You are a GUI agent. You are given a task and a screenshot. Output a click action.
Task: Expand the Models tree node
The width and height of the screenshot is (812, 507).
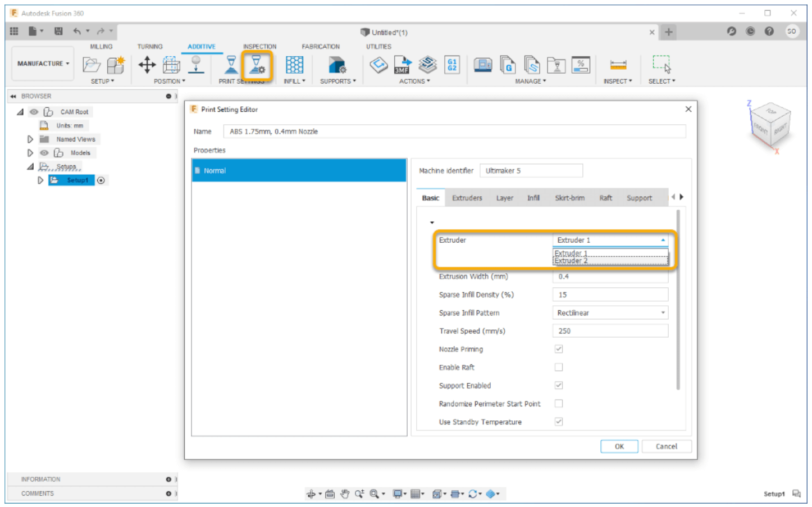coord(30,153)
